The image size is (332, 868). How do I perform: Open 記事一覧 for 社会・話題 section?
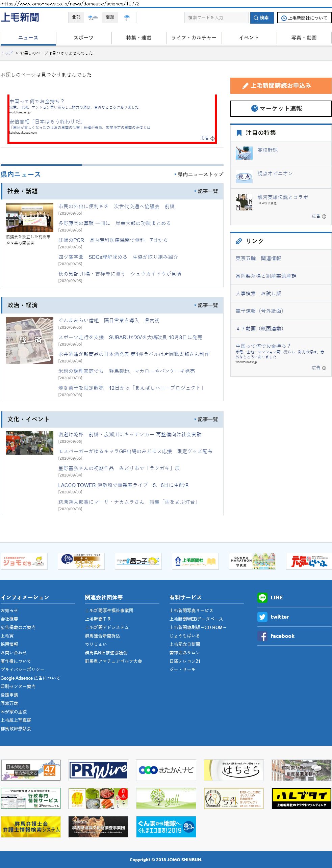(206, 191)
